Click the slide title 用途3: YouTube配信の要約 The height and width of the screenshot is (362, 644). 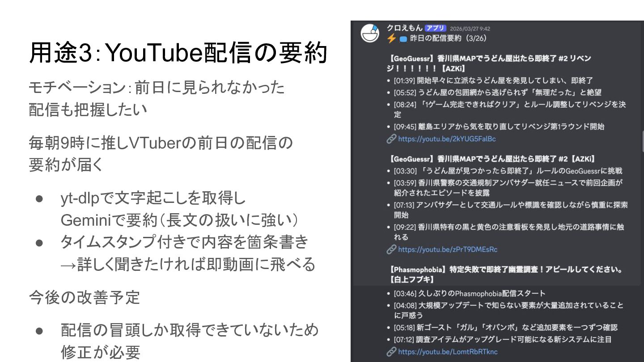pos(178,54)
